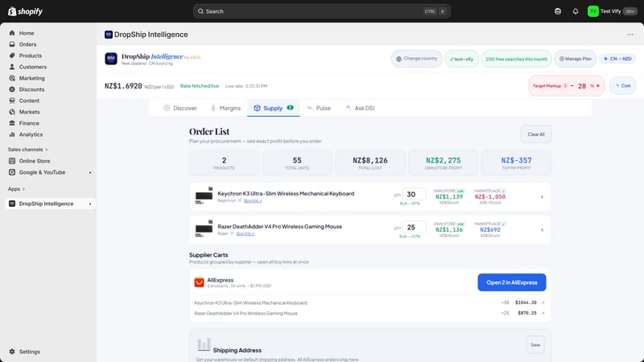Viewport: 644px width, 362px height.
Task: Focus the Search bar
Action: [x=321, y=11]
